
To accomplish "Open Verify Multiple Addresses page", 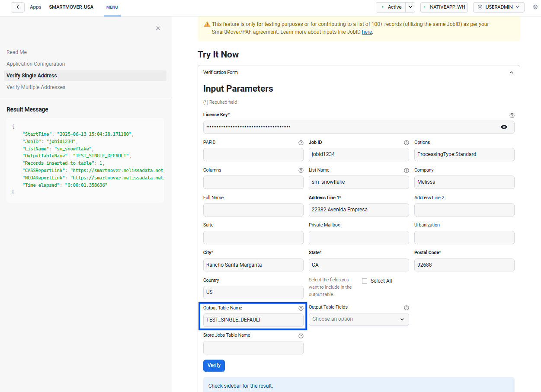I will coord(36,87).
